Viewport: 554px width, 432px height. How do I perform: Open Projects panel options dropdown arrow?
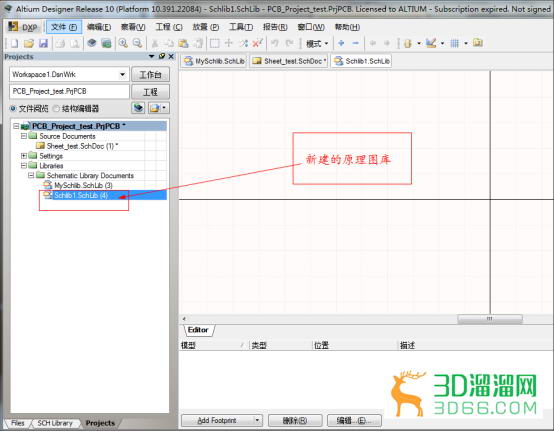click(152, 56)
